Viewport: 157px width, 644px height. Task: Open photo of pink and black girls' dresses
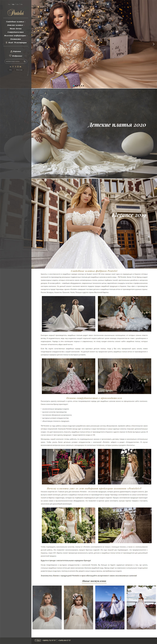click(125, 376)
